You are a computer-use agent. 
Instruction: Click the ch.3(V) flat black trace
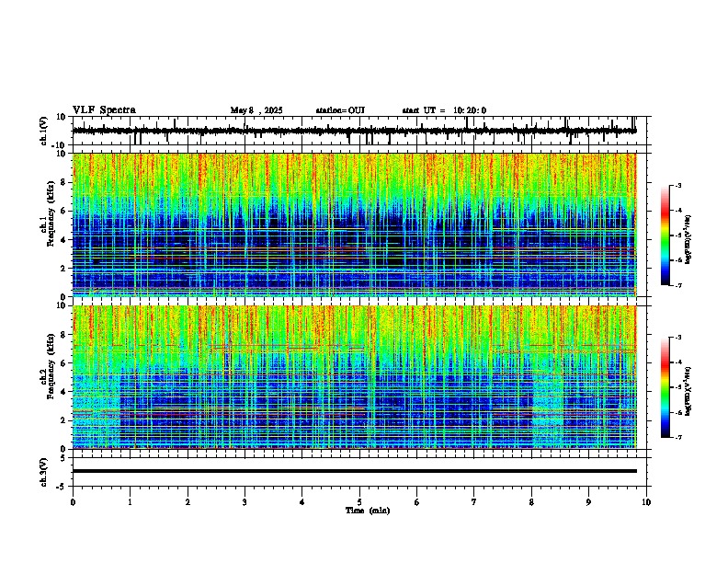pos(355,471)
